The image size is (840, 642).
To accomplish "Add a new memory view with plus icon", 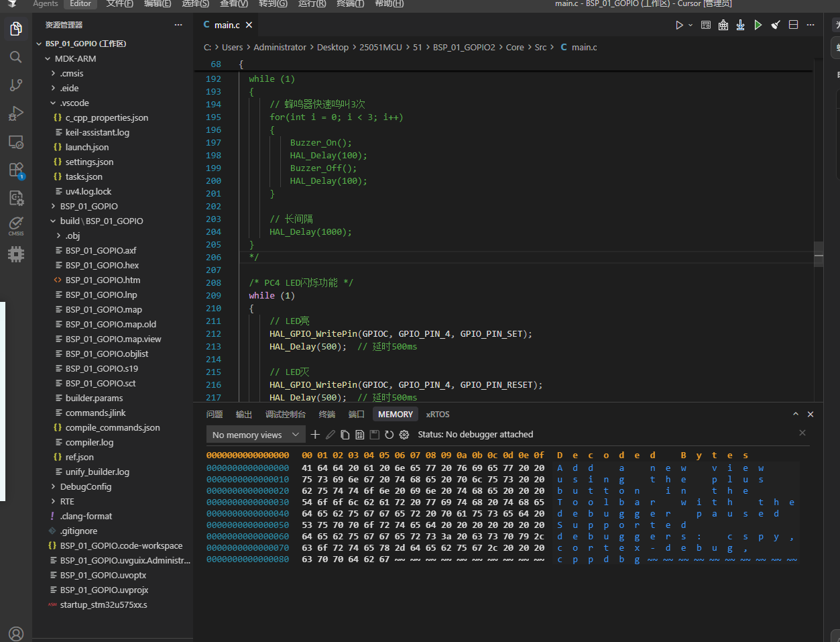I will (x=315, y=435).
